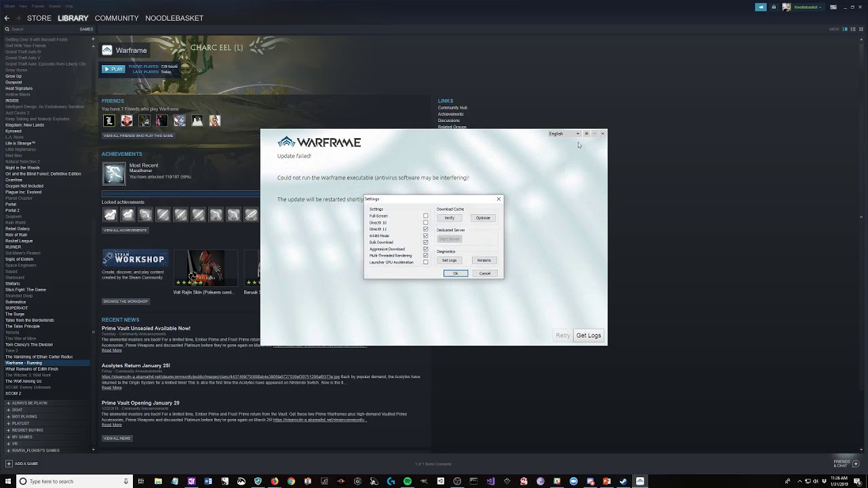Click Optimize in Download Cache
Screen dimensions: 868x488
(483, 218)
